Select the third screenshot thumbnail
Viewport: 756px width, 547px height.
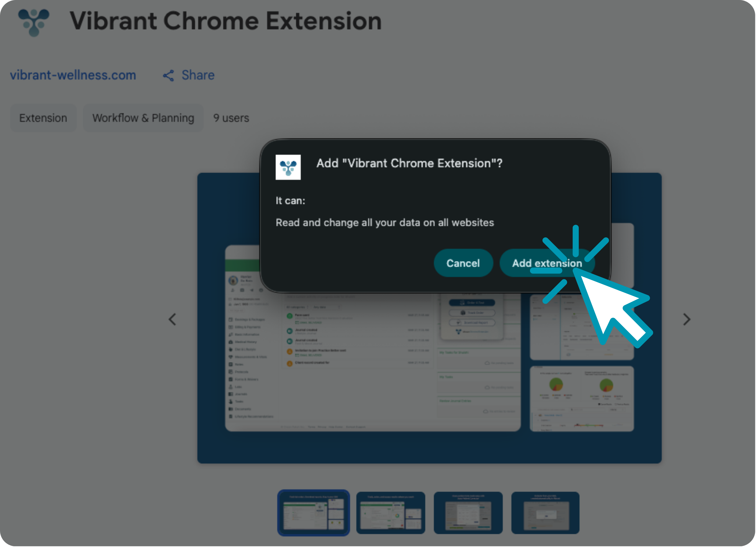(468, 513)
